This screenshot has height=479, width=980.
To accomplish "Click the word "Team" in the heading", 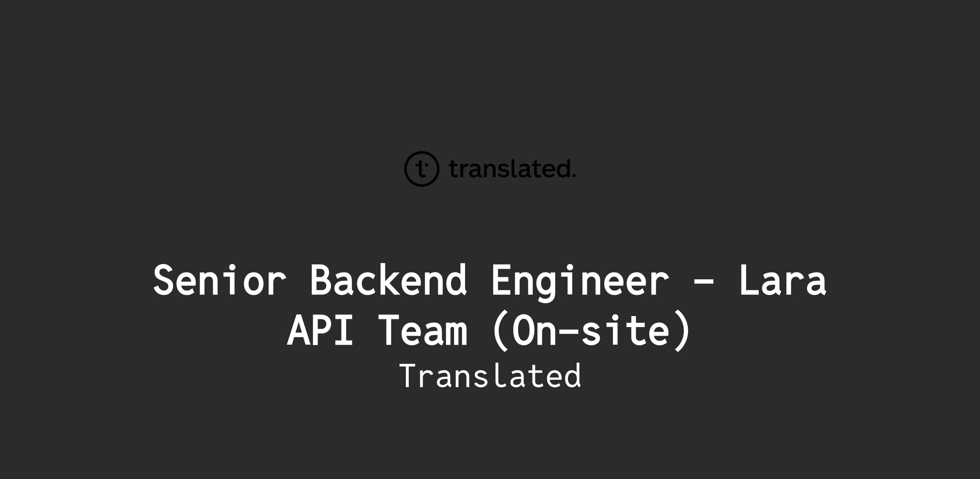I will [422, 330].
